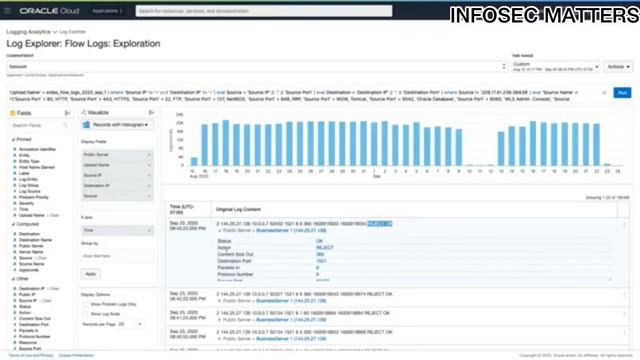Select the Content Size Out field
Viewport: 640px width, 360px height.
pos(35,318)
